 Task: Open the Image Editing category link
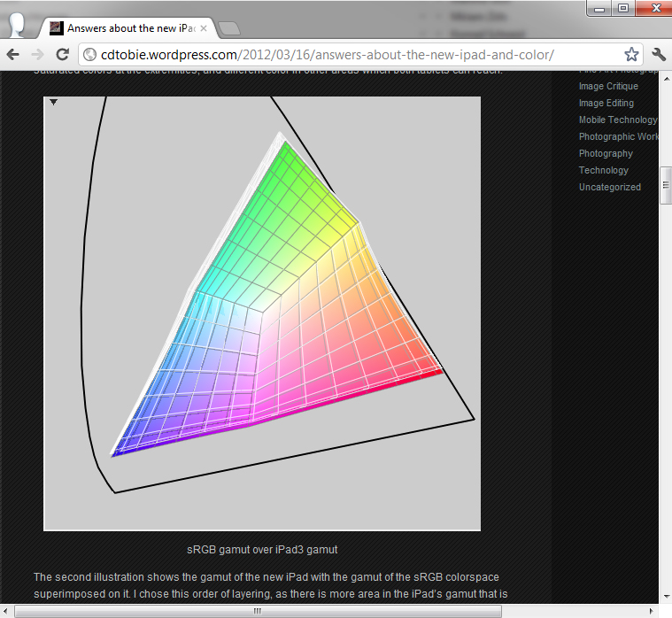606,103
